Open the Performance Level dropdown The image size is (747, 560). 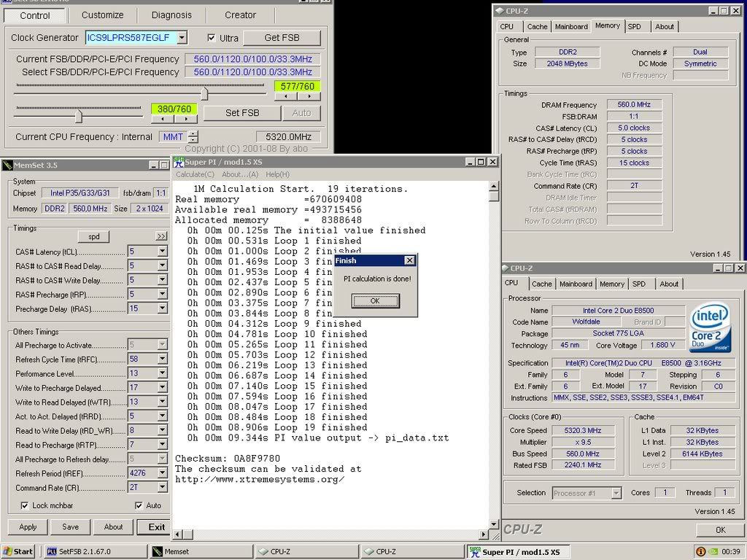point(163,373)
